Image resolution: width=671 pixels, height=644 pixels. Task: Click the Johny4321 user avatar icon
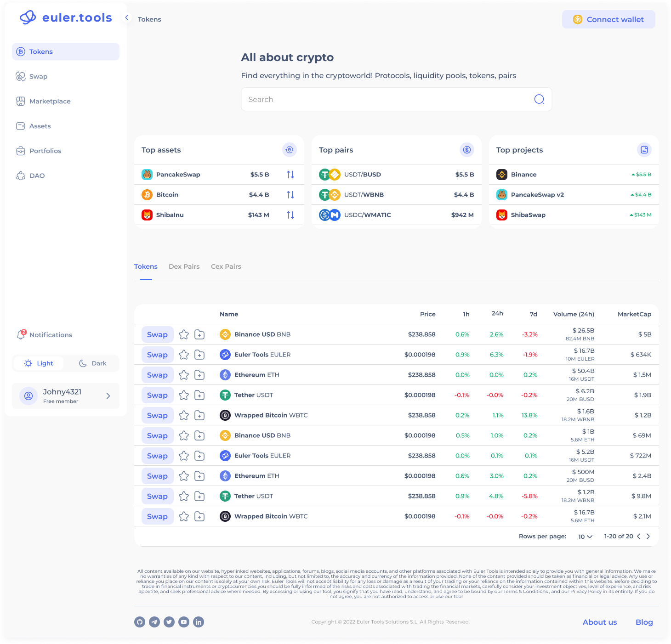(x=28, y=396)
